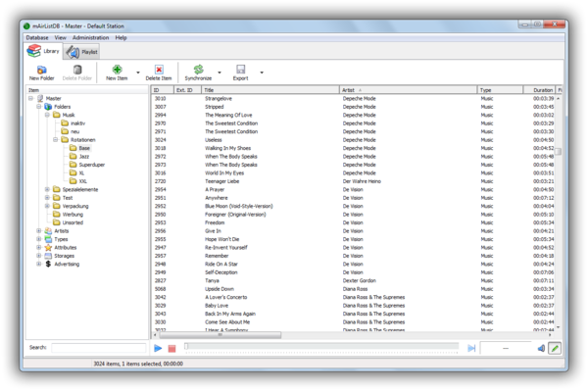Viewport: 588px width, 391px height.
Task: Collapse the Rotationen folder node
Action: coord(55,140)
